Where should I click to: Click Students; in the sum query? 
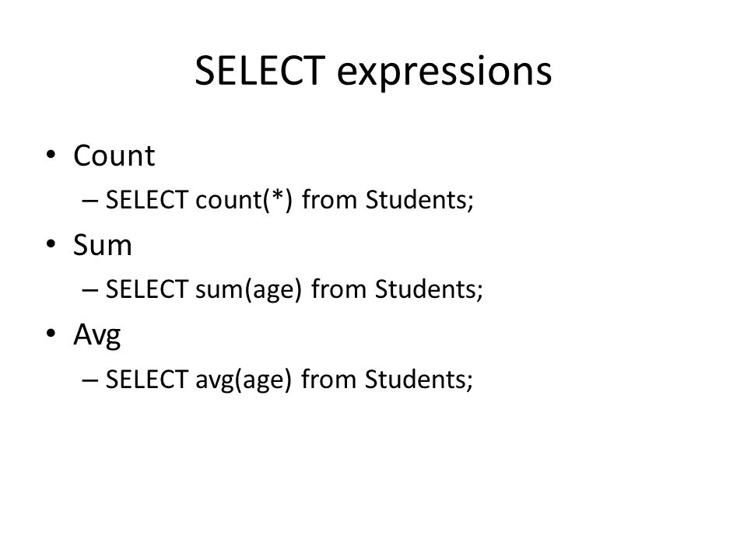tap(429, 289)
